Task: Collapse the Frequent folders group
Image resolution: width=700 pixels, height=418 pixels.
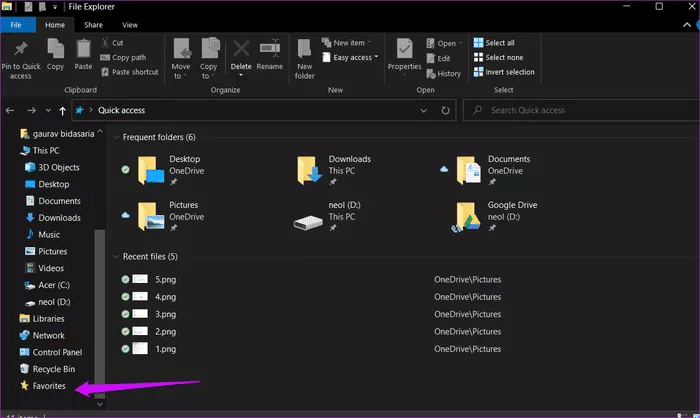Action: 116,137
